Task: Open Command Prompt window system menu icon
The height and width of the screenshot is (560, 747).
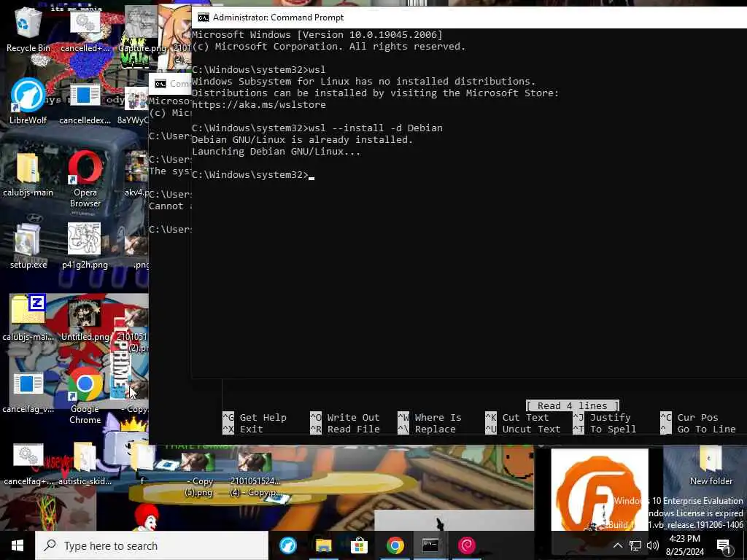Action: (x=204, y=17)
